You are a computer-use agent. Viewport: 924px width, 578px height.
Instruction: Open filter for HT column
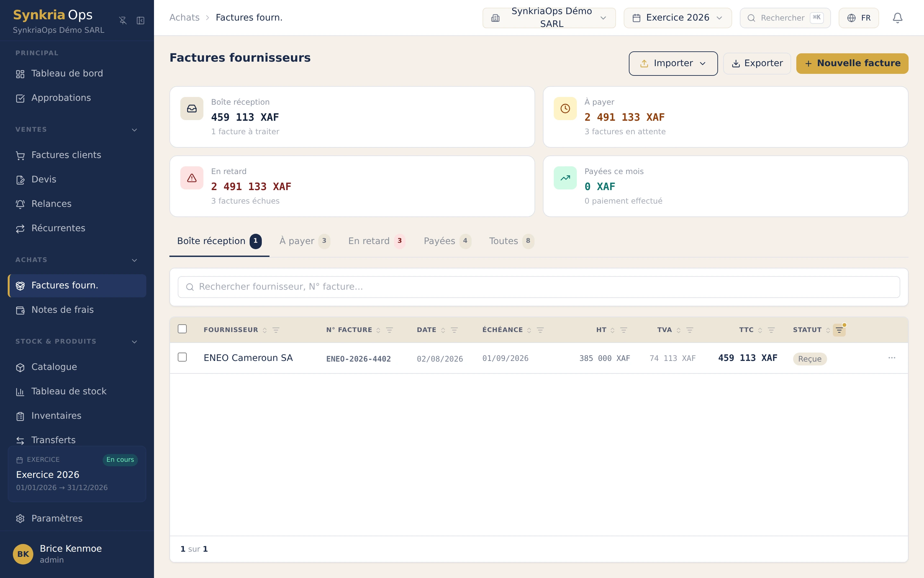point(623,330)
